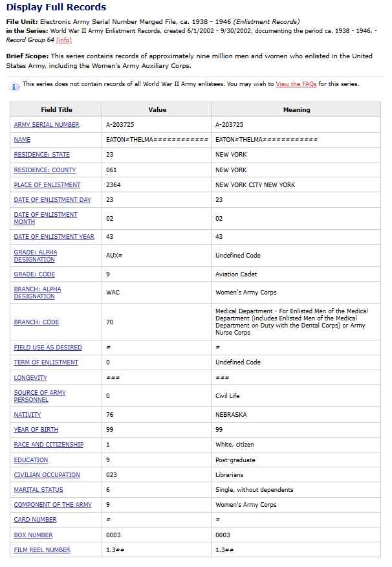Viewport: 392px width, 567px height.
Task: Open RESIDENCE: COUNTY field link
Action: coord(45,170)
